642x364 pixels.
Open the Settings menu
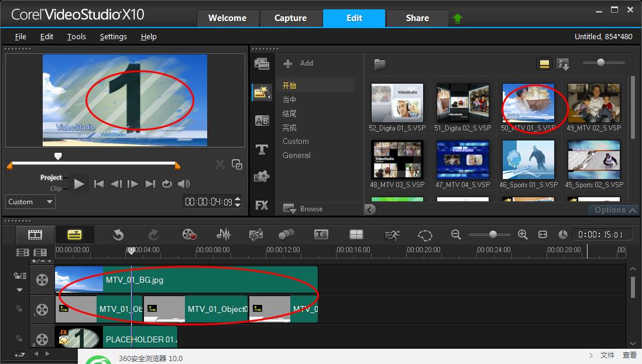coord(114,36)
